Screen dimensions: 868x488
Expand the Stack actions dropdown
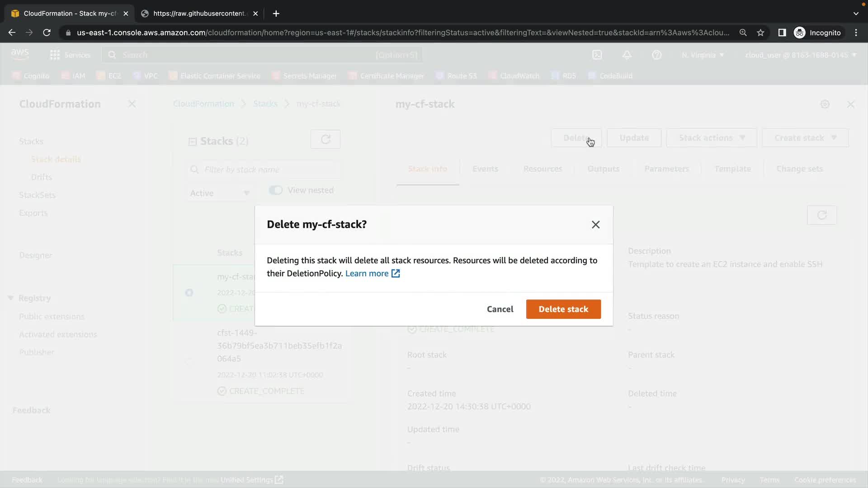point(711,138)
